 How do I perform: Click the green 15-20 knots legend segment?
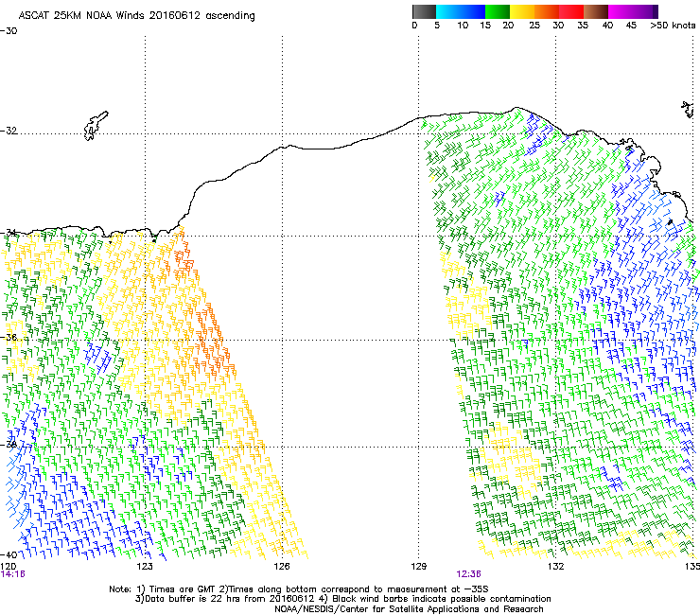pos(498,11)
